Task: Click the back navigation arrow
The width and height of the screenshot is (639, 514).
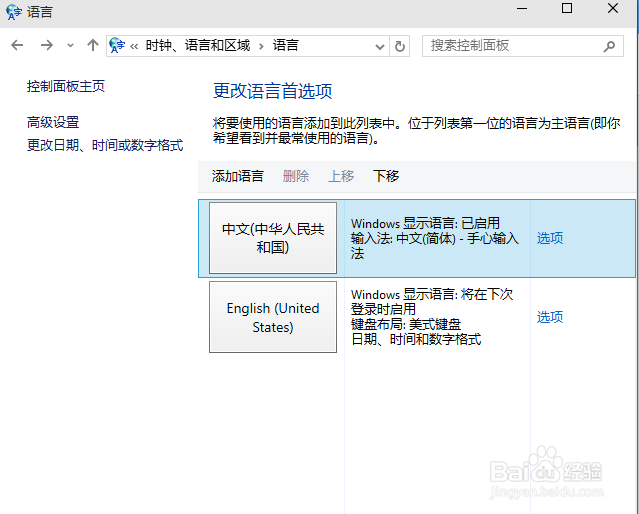Action: click(x=17, y=45)
